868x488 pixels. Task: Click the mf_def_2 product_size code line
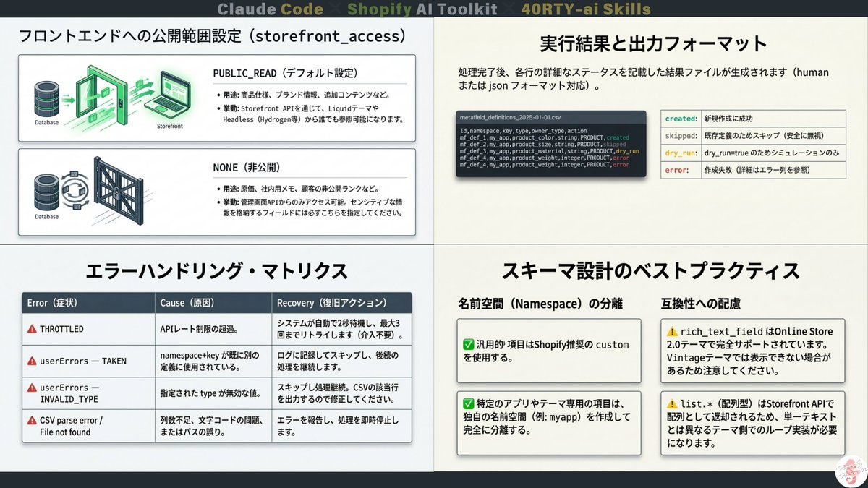[x=543, y=145]
